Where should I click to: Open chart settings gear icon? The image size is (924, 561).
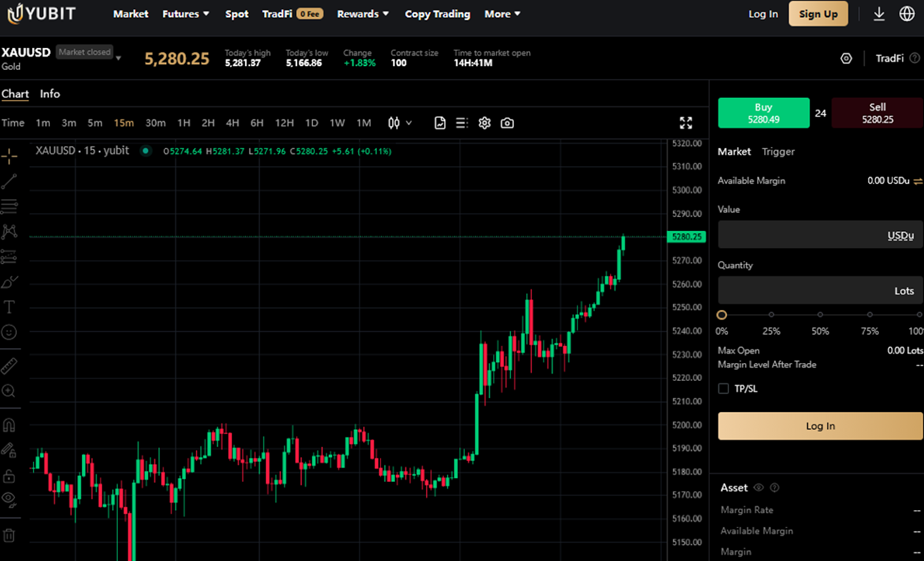pos(485,123)
